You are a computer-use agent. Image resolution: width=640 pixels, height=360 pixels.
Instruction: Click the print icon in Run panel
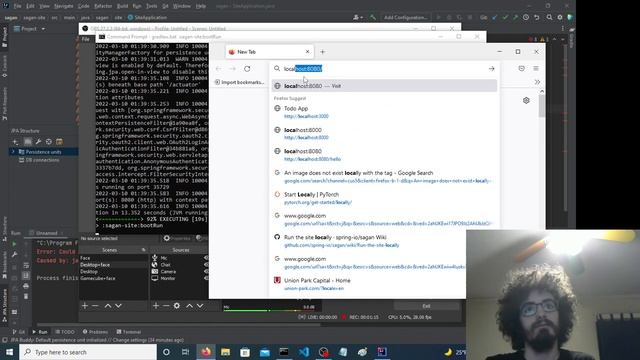coord(26,286)
